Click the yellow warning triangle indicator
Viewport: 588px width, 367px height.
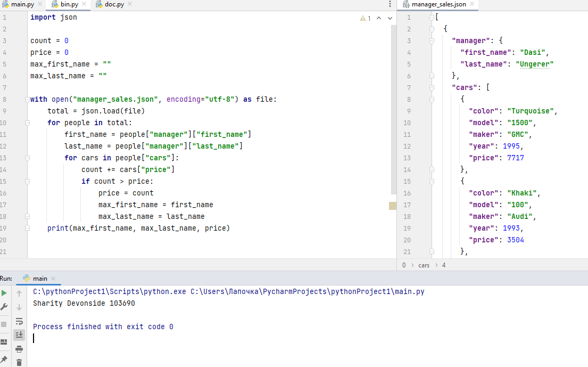(362, 18)
